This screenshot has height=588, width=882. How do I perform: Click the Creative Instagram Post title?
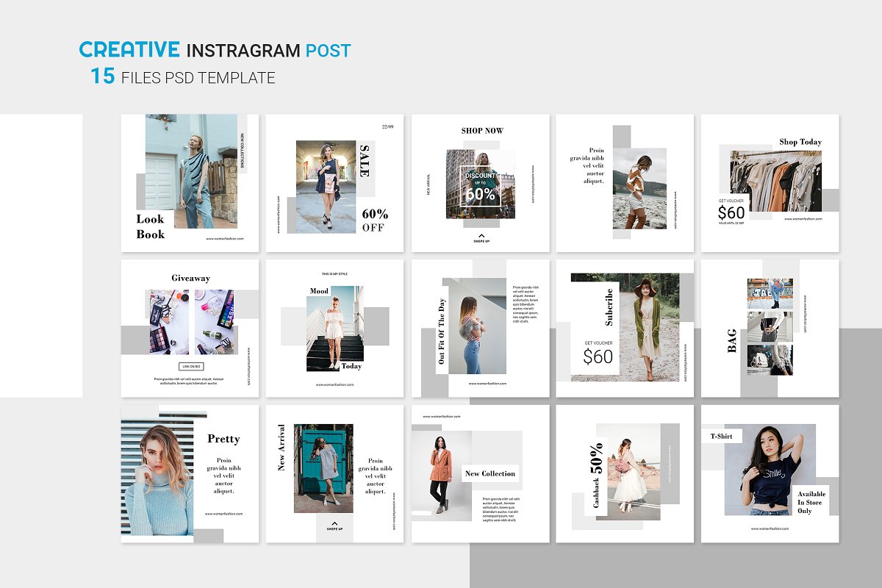click(215, 50)
